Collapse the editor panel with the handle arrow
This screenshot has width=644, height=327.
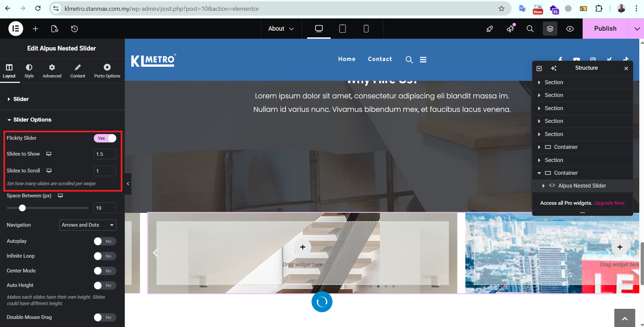(128, 184)
